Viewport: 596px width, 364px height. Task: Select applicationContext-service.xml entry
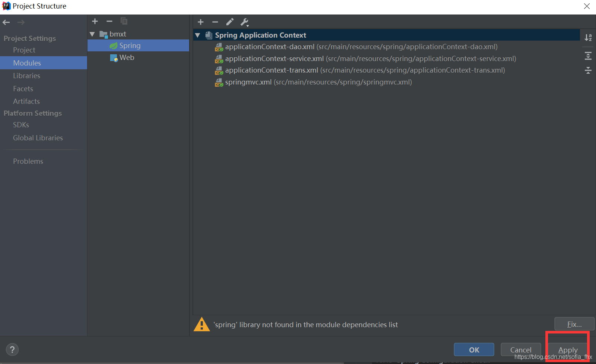click(x=370, y=58)
